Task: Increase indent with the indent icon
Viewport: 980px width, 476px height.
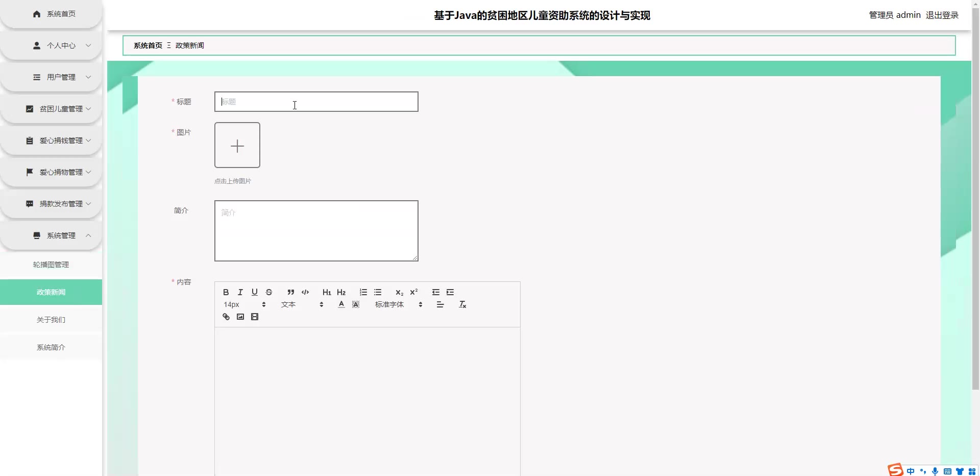Action: (450, 292)
